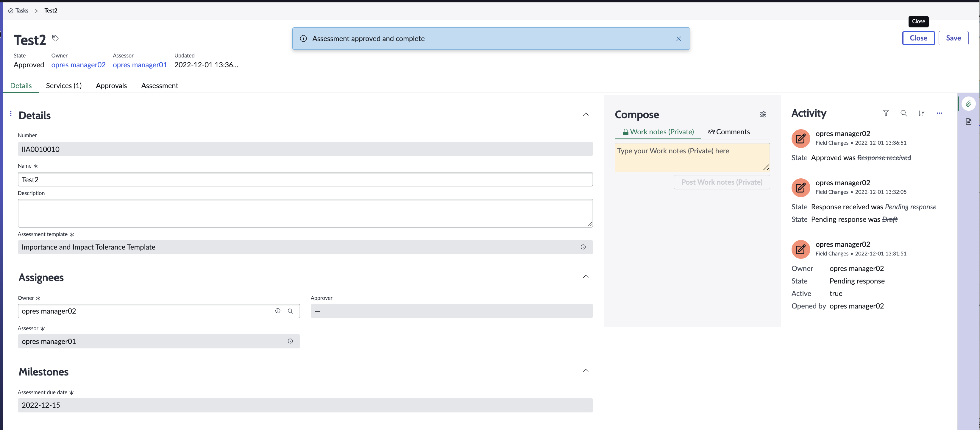Collapse the Milestones section
This screenshot has width=980, height=430.
pos(586,371)
